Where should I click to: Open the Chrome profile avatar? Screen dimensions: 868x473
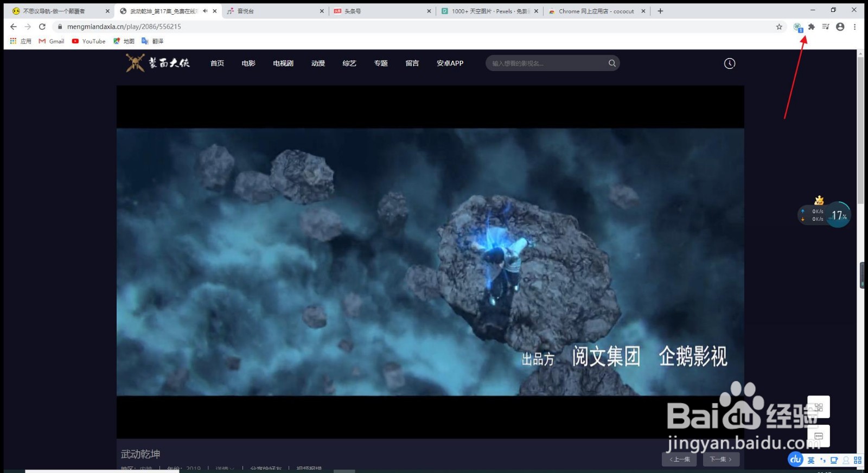pos(840,27)
